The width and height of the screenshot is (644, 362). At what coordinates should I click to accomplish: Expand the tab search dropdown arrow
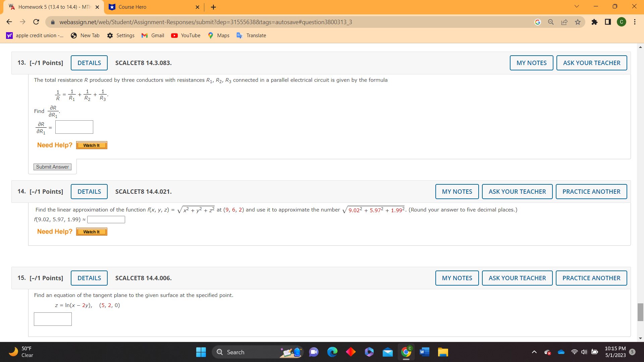(x=577, y=6)
